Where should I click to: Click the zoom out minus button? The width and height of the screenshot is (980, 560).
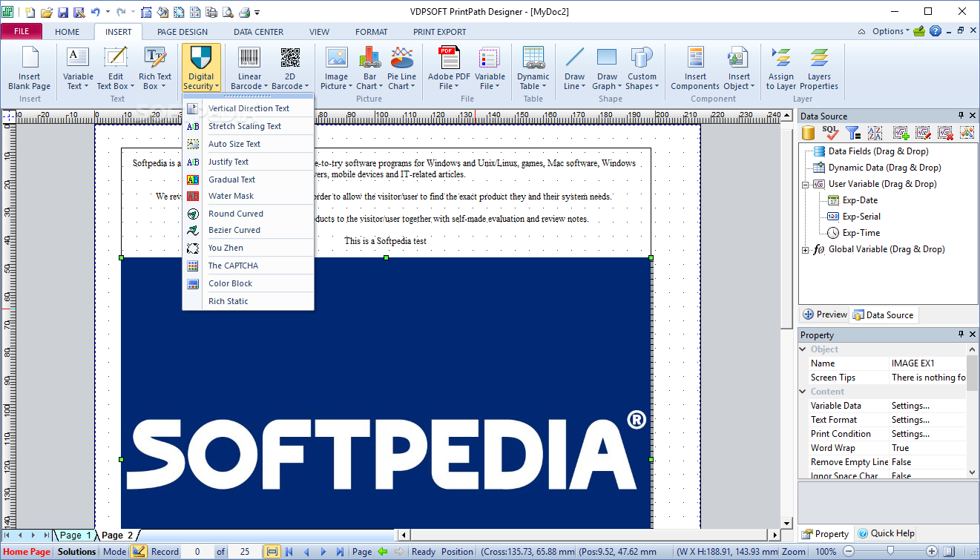coord(849,552)
